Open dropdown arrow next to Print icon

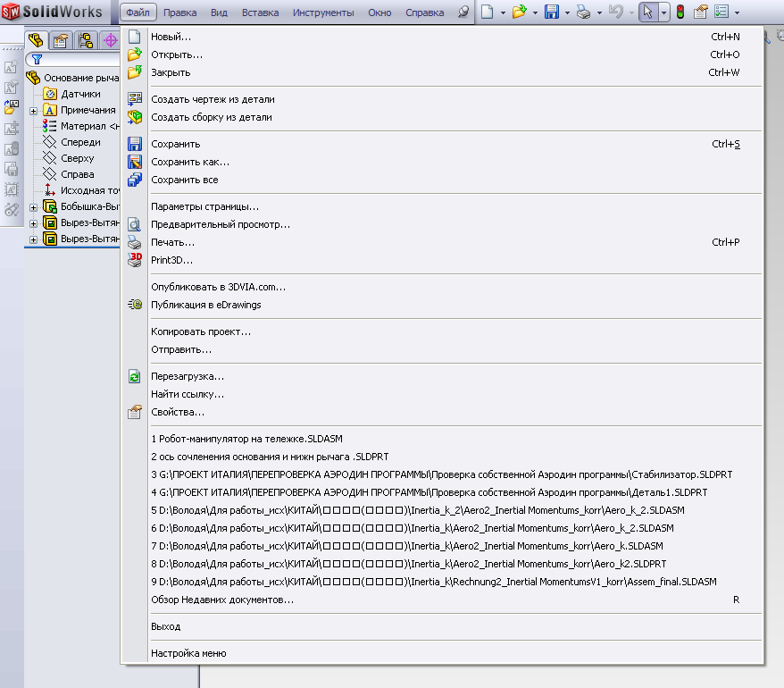click(599, 13)
